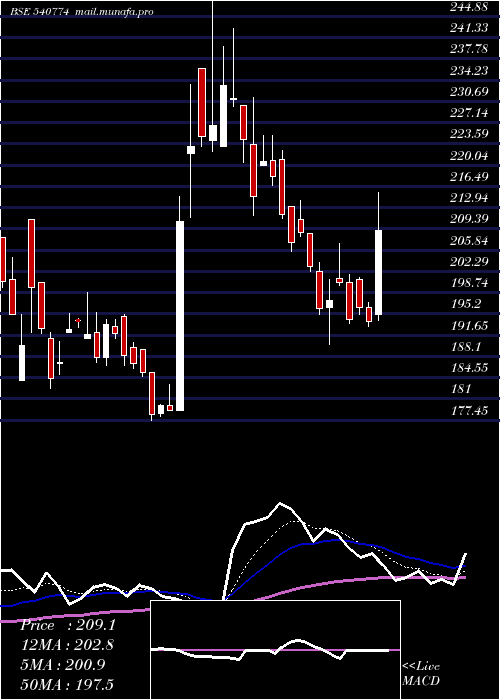Select the 223.59 price axis label
The image size is (500, 700).
point(468,134)
